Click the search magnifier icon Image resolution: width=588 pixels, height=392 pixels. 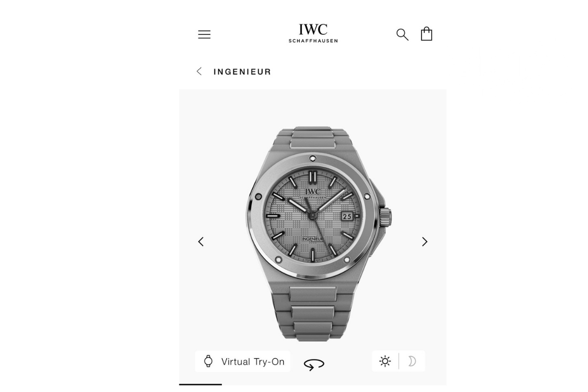click(x=402, y=34)
